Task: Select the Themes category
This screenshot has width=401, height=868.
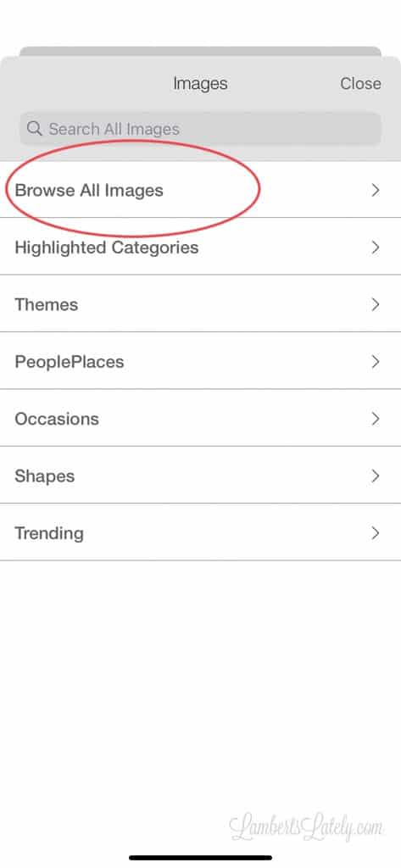Action: coord(200,304)
